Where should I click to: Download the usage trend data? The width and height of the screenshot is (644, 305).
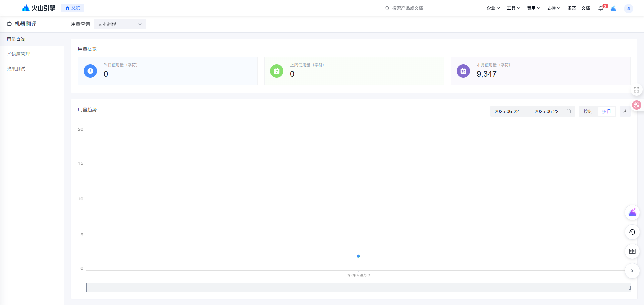tap(625, 111)
